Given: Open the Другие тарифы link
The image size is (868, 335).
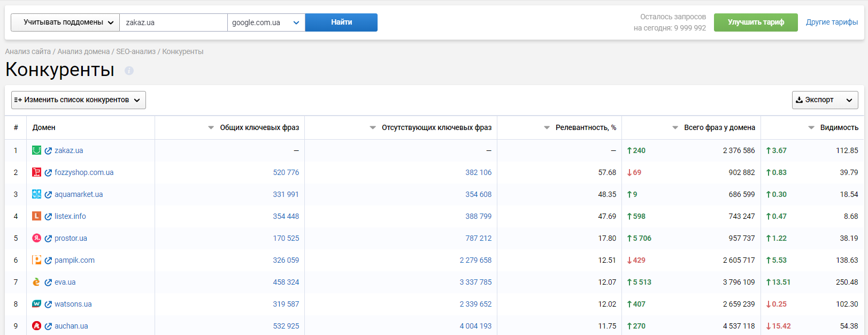Looking at the screenshot, I should (x=832, y=22).
